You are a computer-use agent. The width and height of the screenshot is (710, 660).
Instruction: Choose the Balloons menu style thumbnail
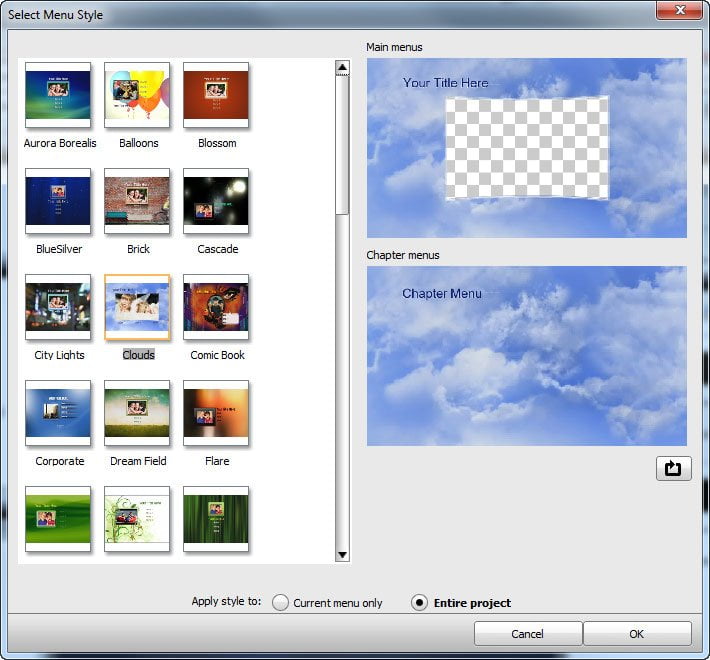[x=137, y=95]
